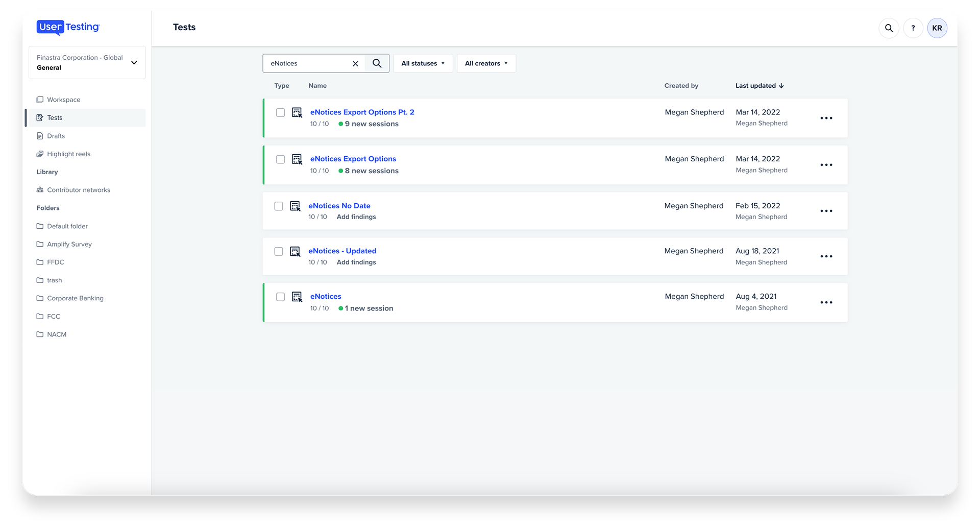The image size is (980, 530).
Task: Click the Created by column header
Action: [x=681, y=86]
